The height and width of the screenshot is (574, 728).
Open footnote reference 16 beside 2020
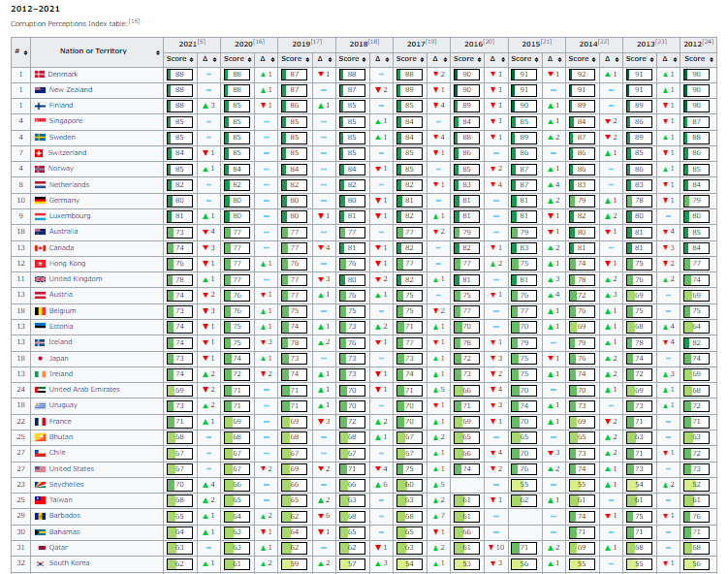click(259, 42)
